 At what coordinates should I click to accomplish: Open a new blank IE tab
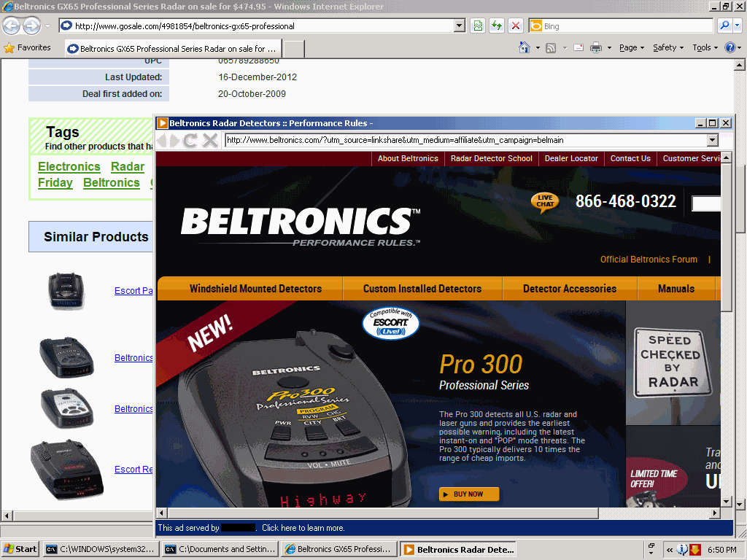coord(293,49)
